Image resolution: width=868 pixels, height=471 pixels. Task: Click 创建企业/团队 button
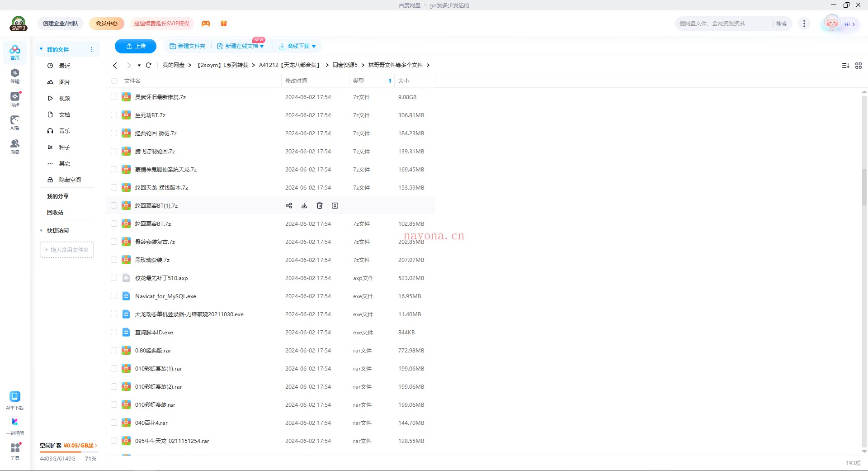pyautogui.click(x=61, y=24)
